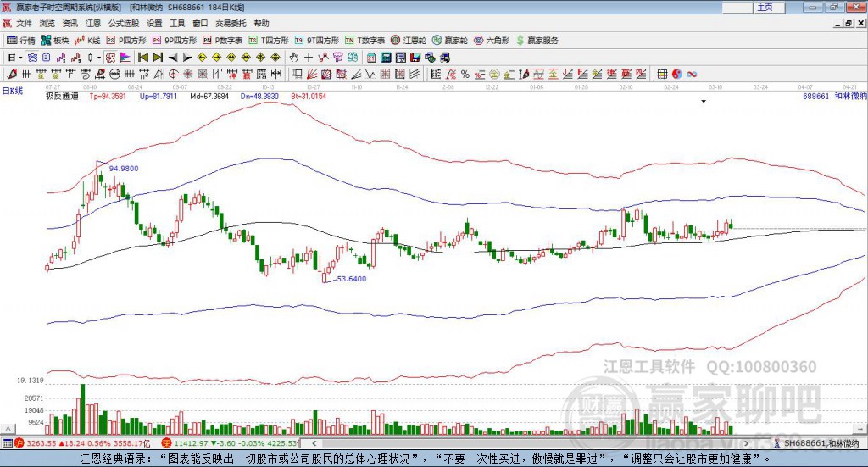Open the 六角形 hexagon tool
The image size is (868, 467).
click(492, 41)
